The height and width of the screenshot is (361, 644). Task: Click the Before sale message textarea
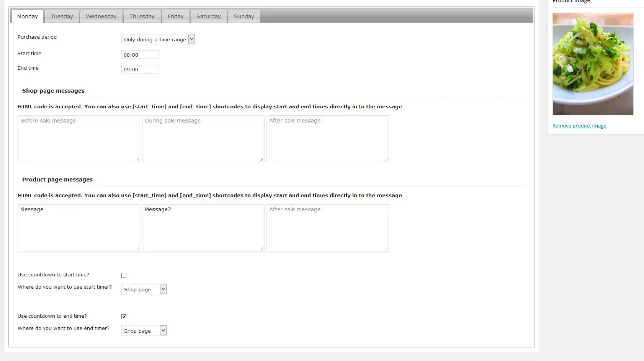(78, 139)
